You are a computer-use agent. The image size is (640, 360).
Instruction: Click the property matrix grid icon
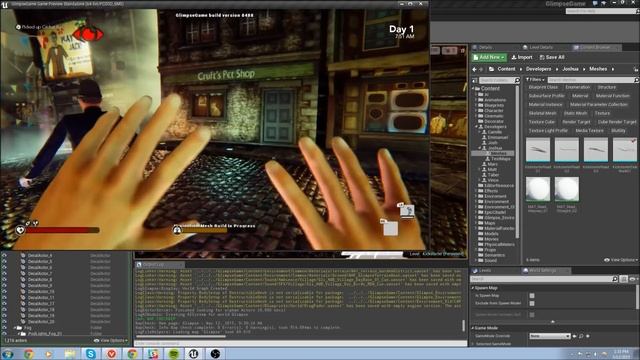(623, 279)
